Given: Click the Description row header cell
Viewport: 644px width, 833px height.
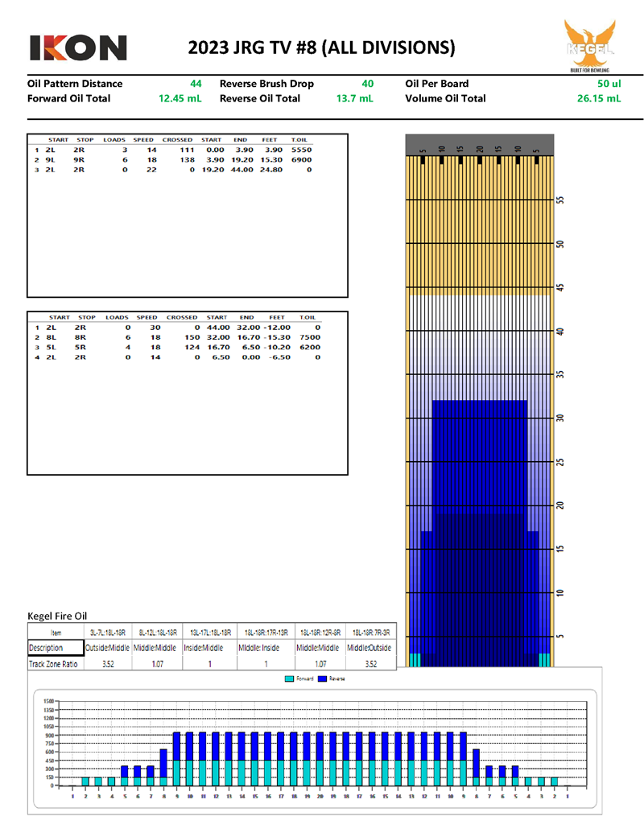Looking at the screenshot, I should coord(56,648).
